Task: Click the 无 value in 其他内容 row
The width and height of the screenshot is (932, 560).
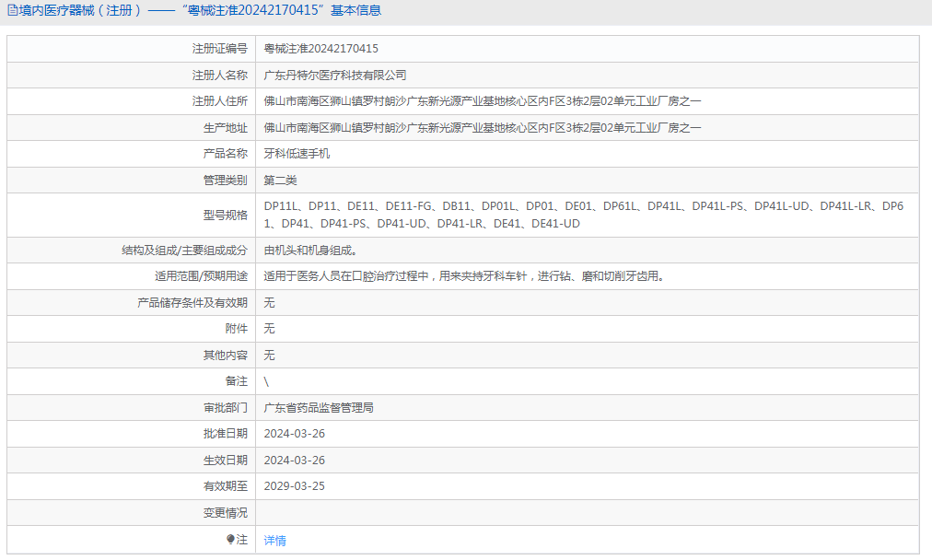Action: coord(269,355)
